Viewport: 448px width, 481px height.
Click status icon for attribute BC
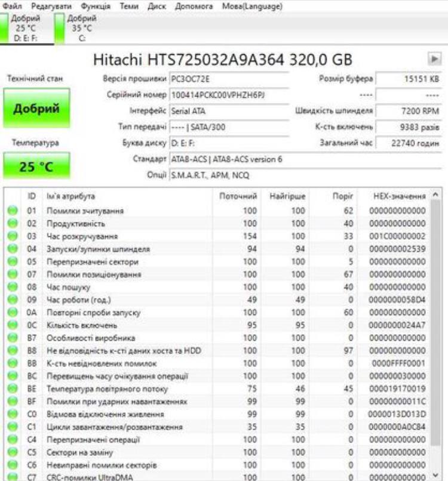click(13, 376)
